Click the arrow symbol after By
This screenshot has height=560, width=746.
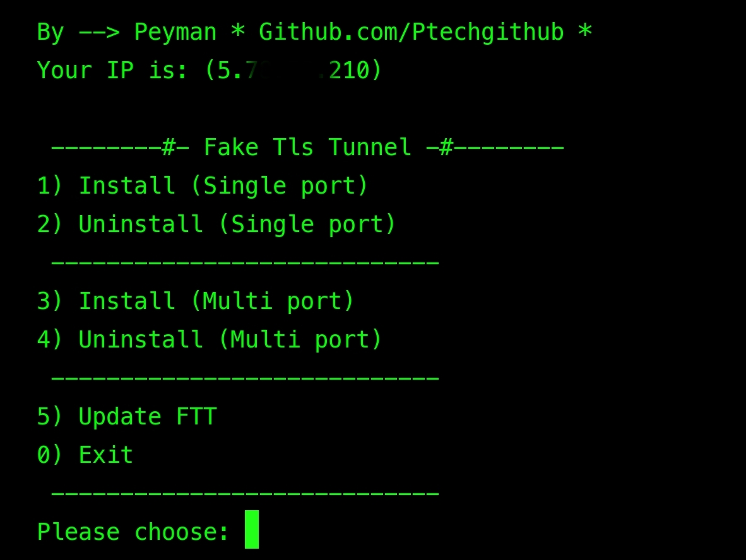[x=99, y=33]
